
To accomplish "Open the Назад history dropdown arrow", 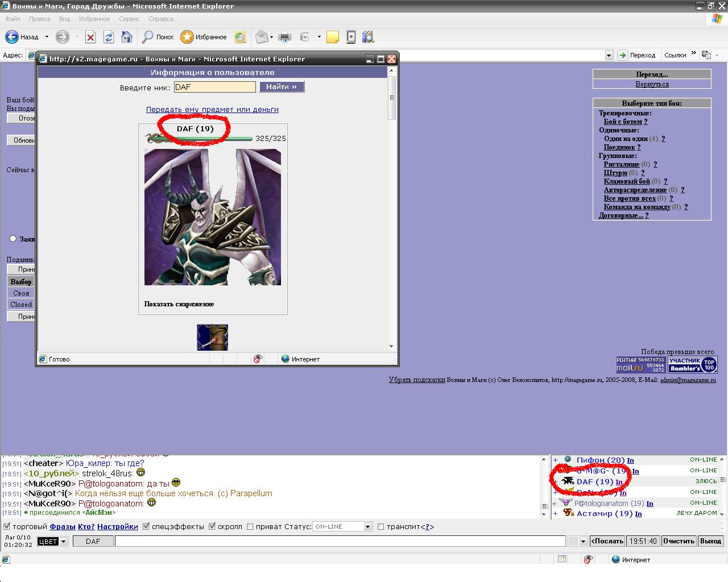I will pos(47,37).
